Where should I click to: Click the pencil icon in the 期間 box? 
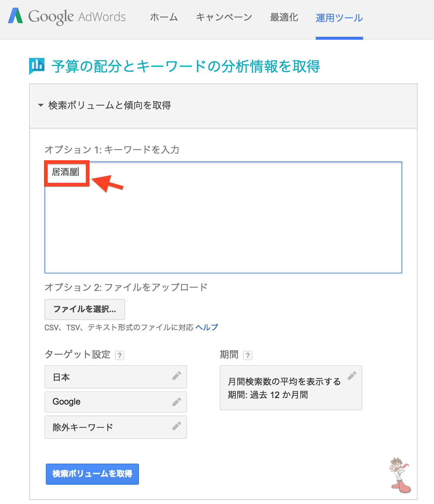click(x=352, y=375)
